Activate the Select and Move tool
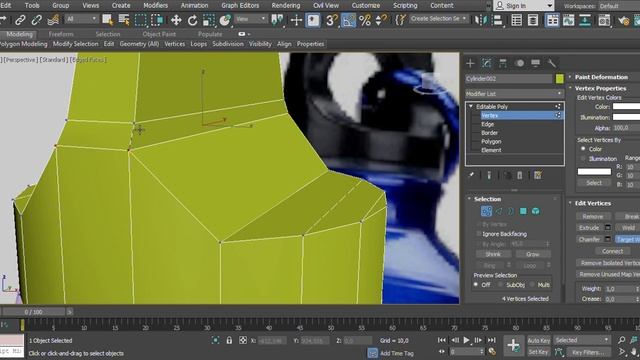 click(x=176, y=20)
